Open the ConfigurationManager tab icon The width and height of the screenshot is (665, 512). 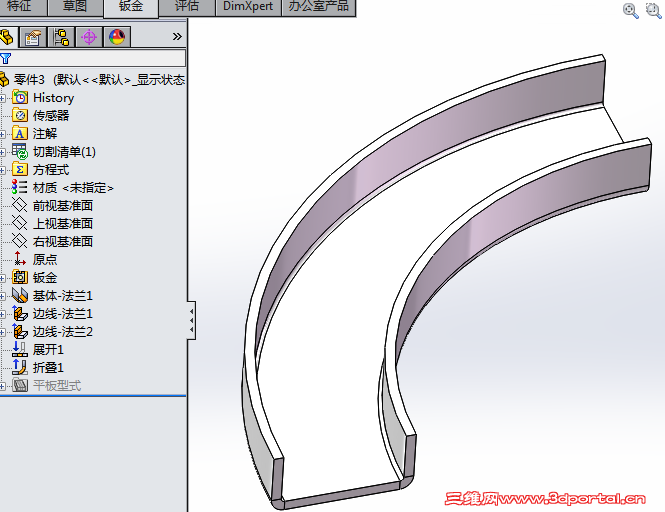[x=61, y=37]
